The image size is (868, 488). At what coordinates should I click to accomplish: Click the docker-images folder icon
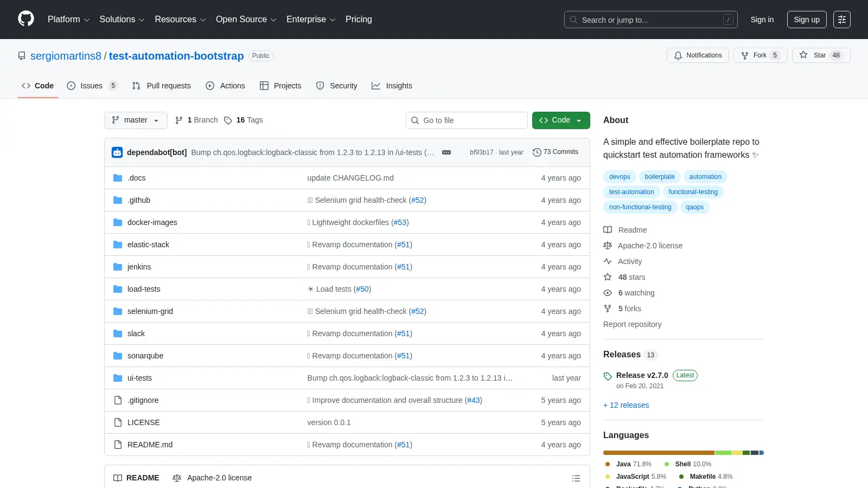coord(118,222)
